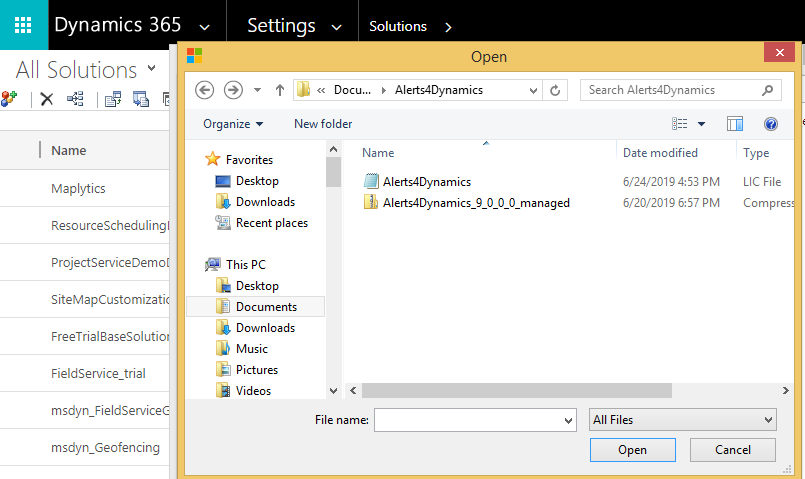Click the navigation pane scroll up arrow
Image resolution: width=805 pixels, height=479 pixels.
[333, 149]
